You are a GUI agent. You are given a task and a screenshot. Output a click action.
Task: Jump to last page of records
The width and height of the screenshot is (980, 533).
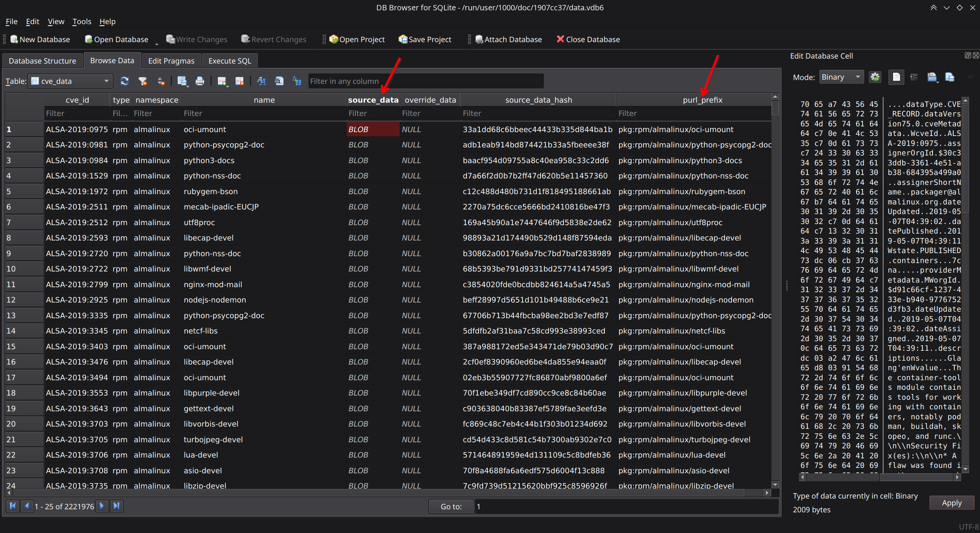tap(117, 506)
